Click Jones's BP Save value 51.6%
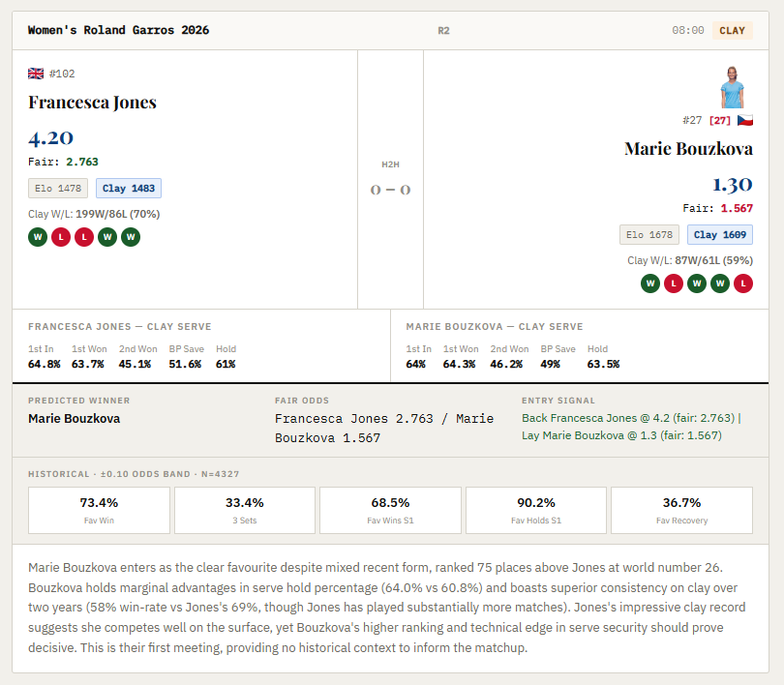Viewport: 784px width, 685px height. 185,364
